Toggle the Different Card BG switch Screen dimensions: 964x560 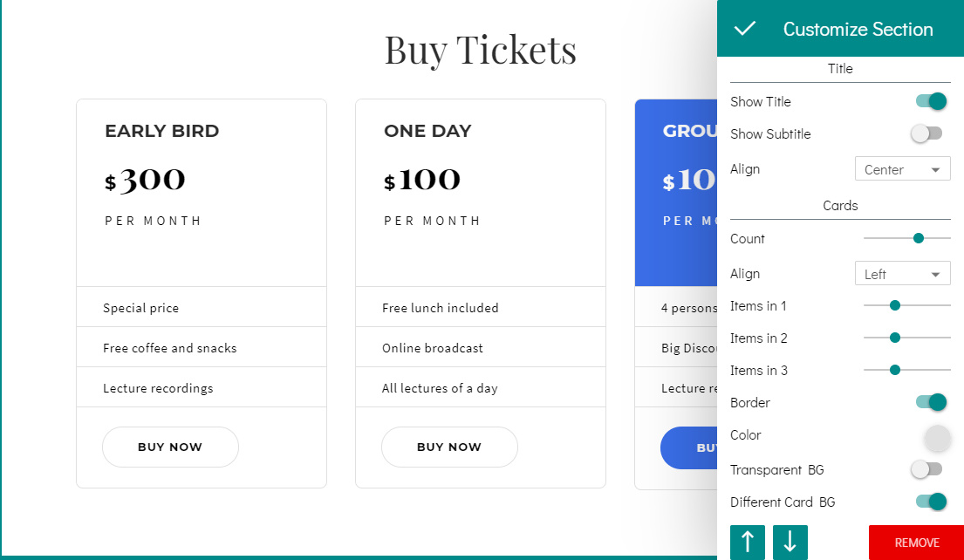pyautogui.click(x=931, y=502)
